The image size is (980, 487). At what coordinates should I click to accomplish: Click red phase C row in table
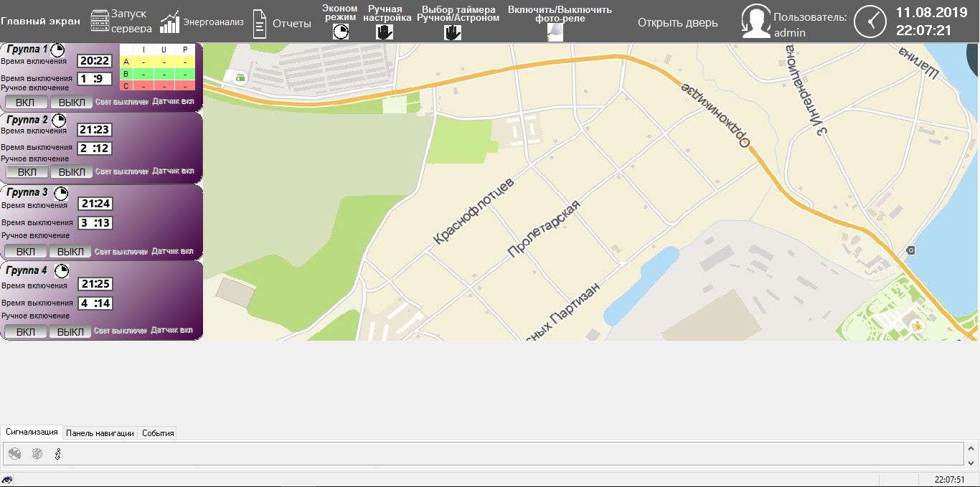[157, 85]
